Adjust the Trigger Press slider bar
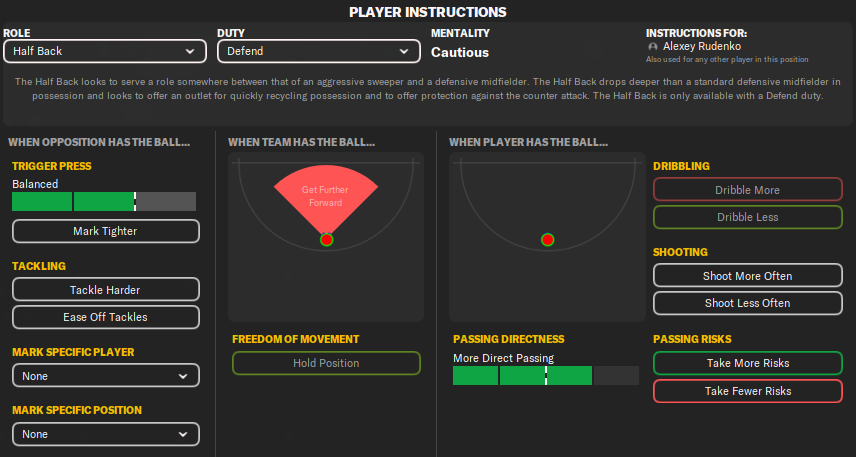 tap(104, 201)
